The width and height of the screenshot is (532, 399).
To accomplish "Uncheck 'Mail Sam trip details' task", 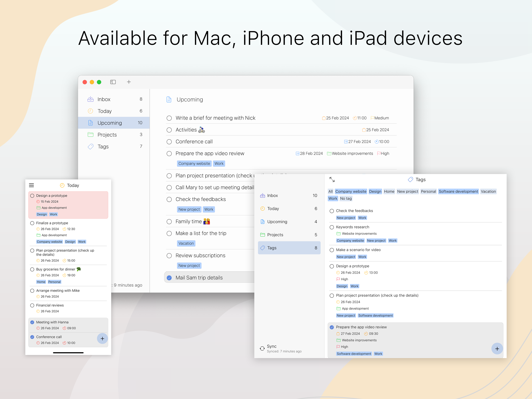I will tap(169, 278).
